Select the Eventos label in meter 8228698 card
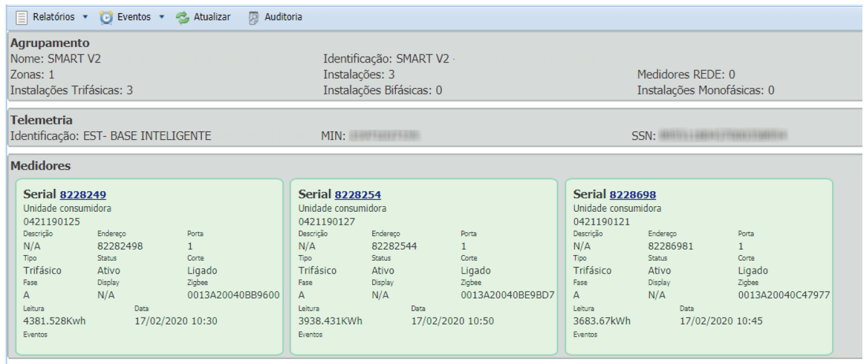Image resolution: width=868 pixels, height=364 pixels. [x=585, y=335]
